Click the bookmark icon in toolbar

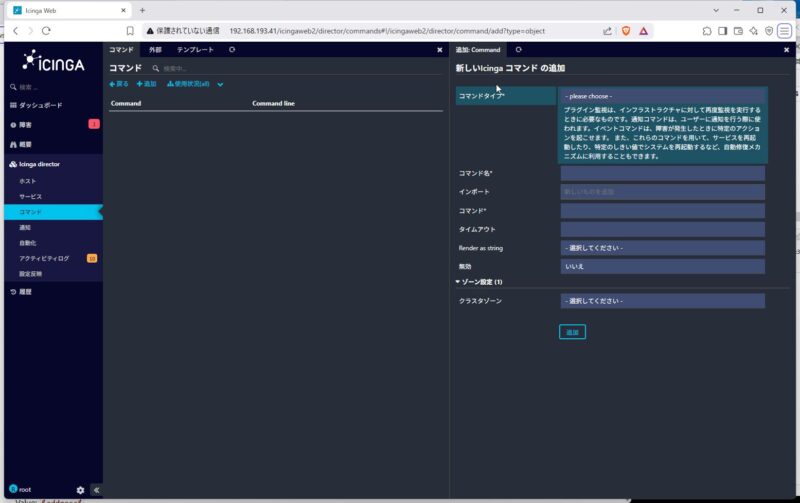130,31
